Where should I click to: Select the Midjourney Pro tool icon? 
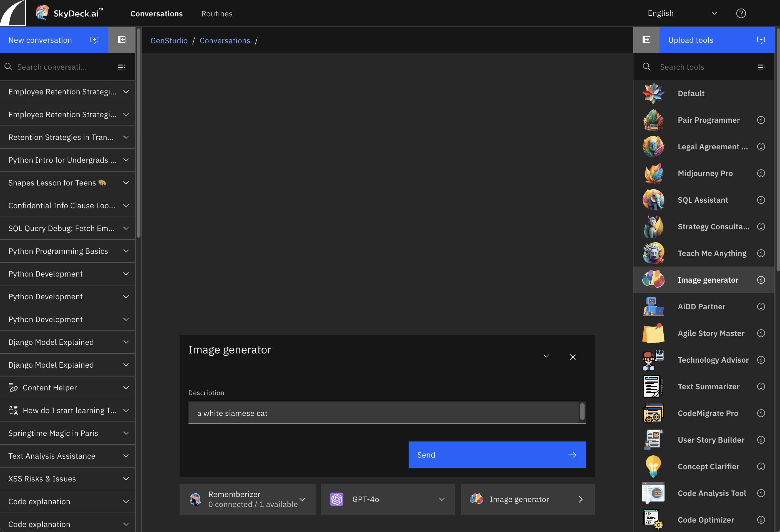(x=653, y=173)
